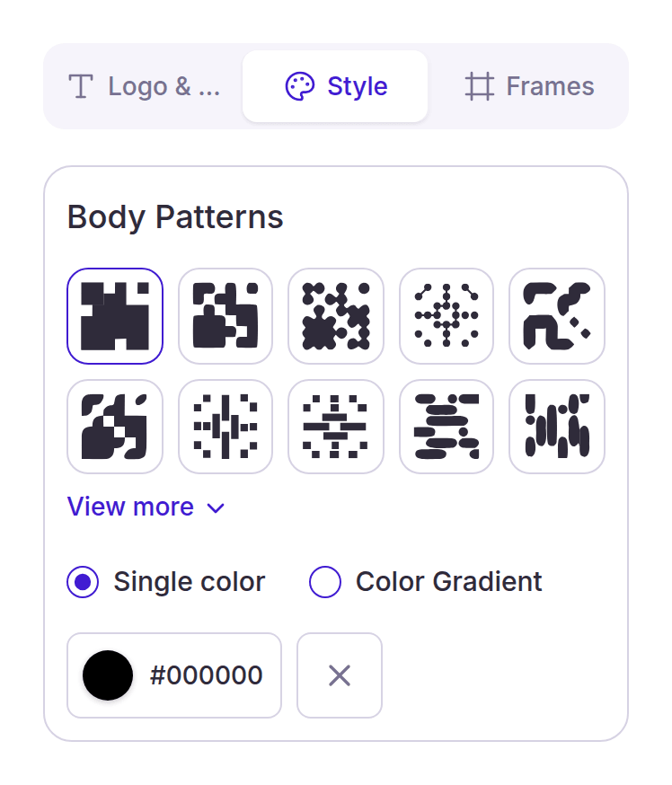Open the Frames tab
The width and height of the screenshot is (672, 785).
(529, 86)
